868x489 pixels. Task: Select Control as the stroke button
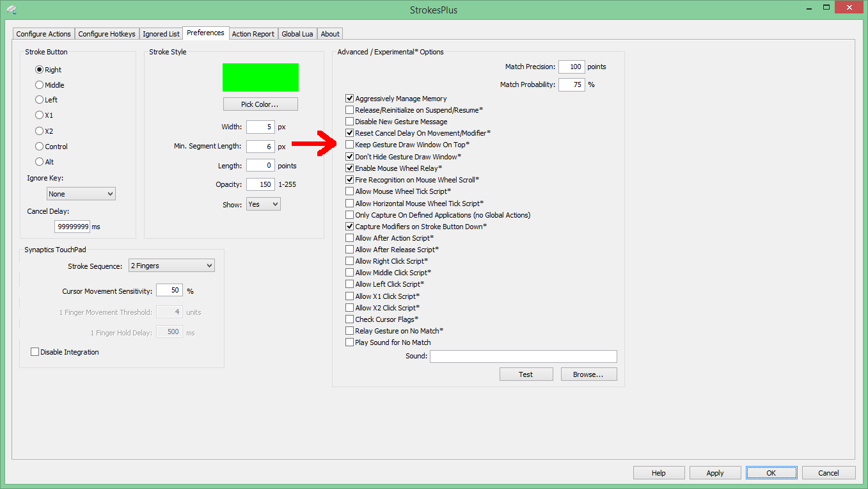click(x=39, y=147)
